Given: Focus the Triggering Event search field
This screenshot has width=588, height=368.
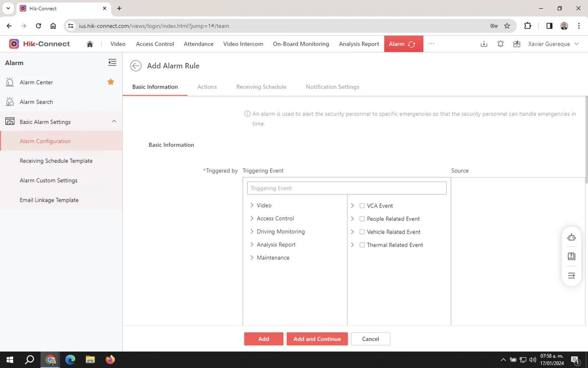Looking at the screenshot, I should [x=347, y=188].
